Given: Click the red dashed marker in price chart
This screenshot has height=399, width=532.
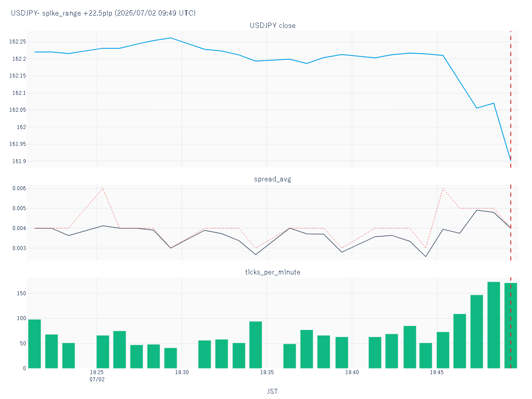Looking at the screenshot, I should (511, 99).
